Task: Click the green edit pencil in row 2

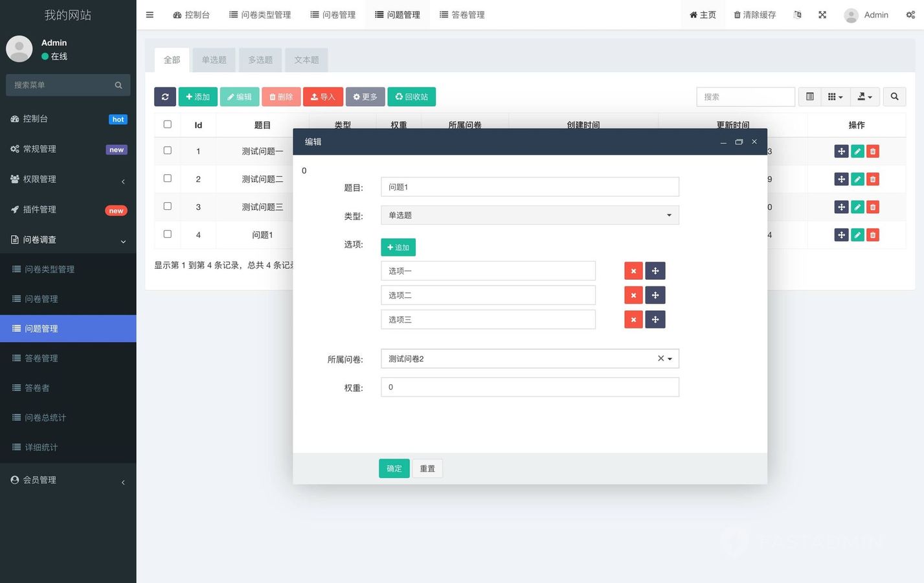Action: (x=857, y=179)
